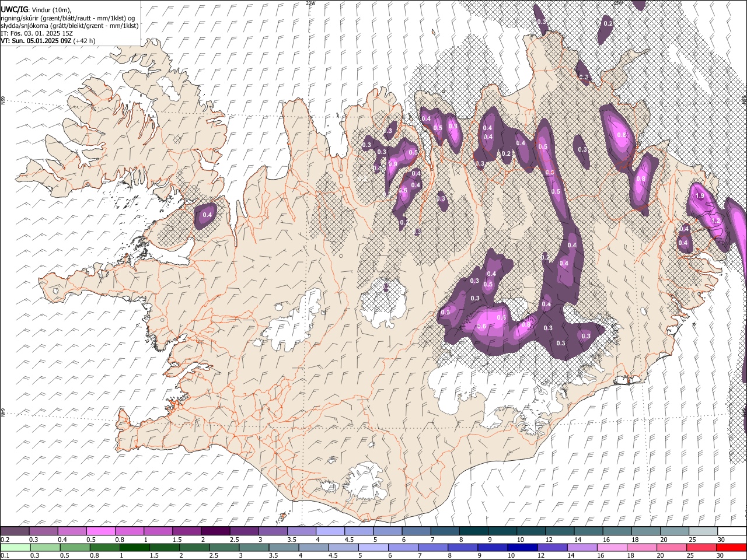Viewport: 747px width, 560px height.
Task: Pick the light lavender upper swatch at 4
Action: [x=330, y=531]
